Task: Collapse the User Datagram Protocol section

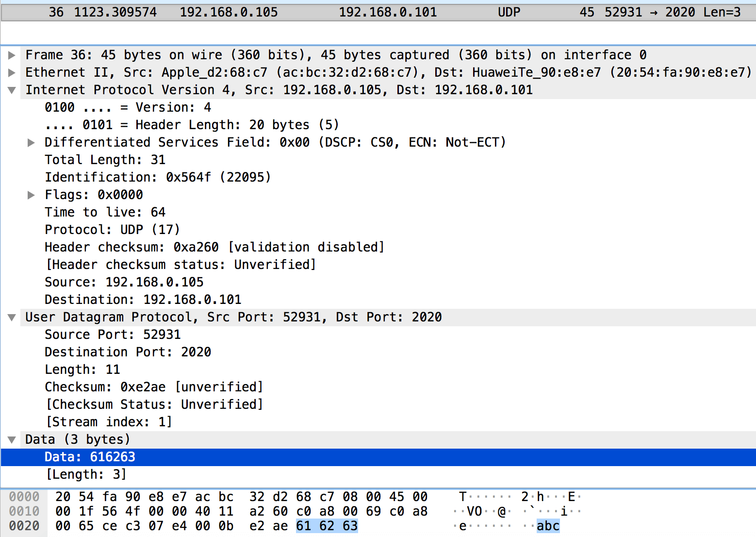Action: (12, 318)
